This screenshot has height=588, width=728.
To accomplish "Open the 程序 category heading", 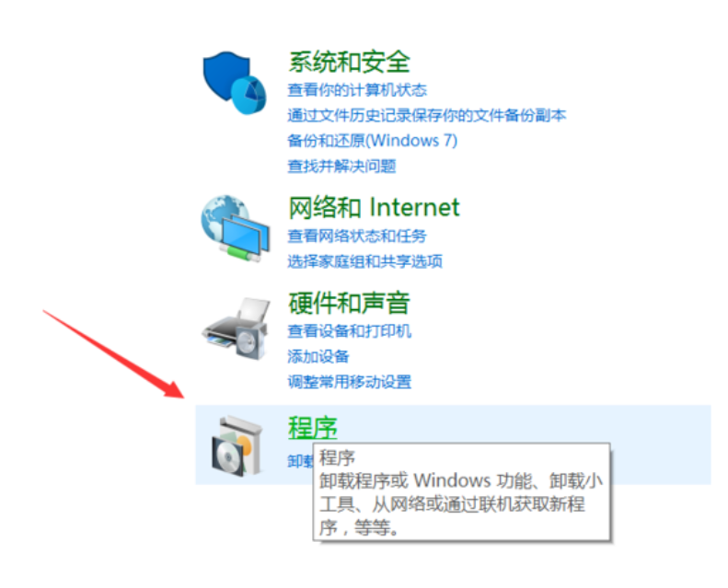I will [313, 427].
